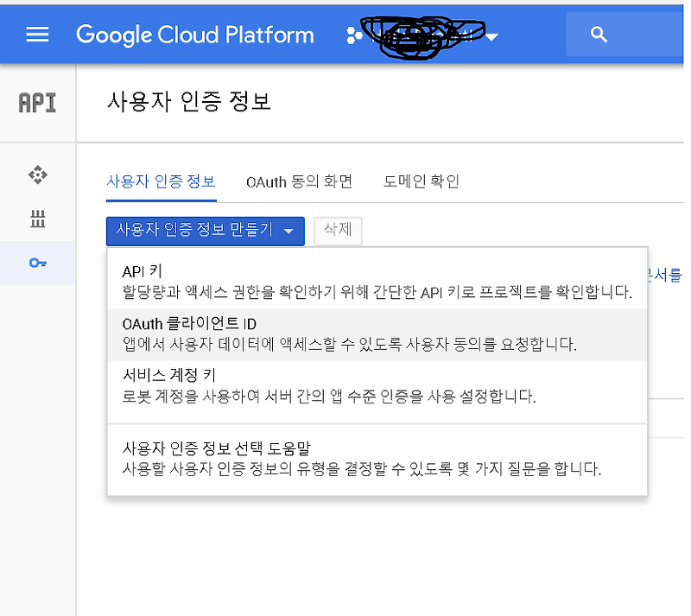The width and height of the screenshot is (691, 616).
Task: Click the partially visible 문서를 link
Action: click(664, 276)
